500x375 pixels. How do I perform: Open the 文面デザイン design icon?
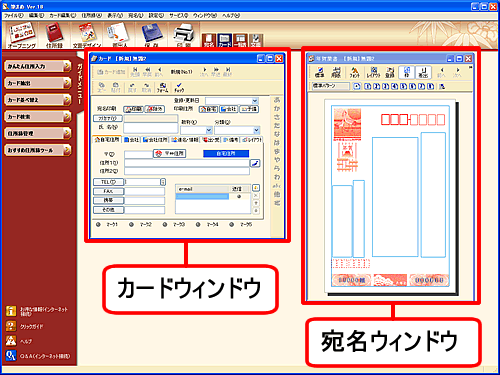tap(87, 35)
